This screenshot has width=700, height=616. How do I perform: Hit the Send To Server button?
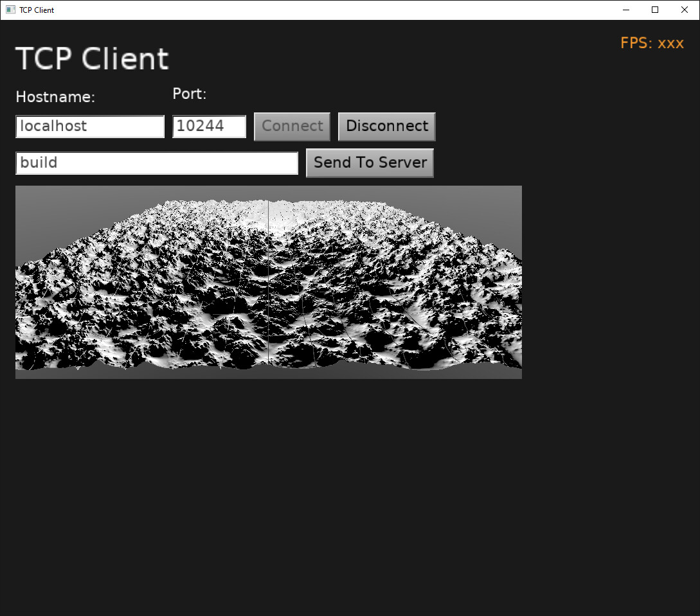[370, 163]
